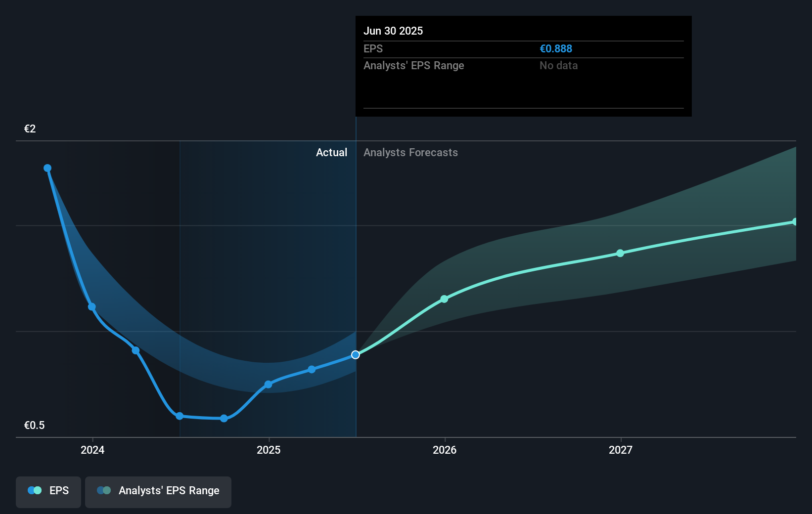Viewport: 812px width, 514px height.
Task: Click the Analysts' EPS Range legend dots icon
Action: tap(104, 491)
